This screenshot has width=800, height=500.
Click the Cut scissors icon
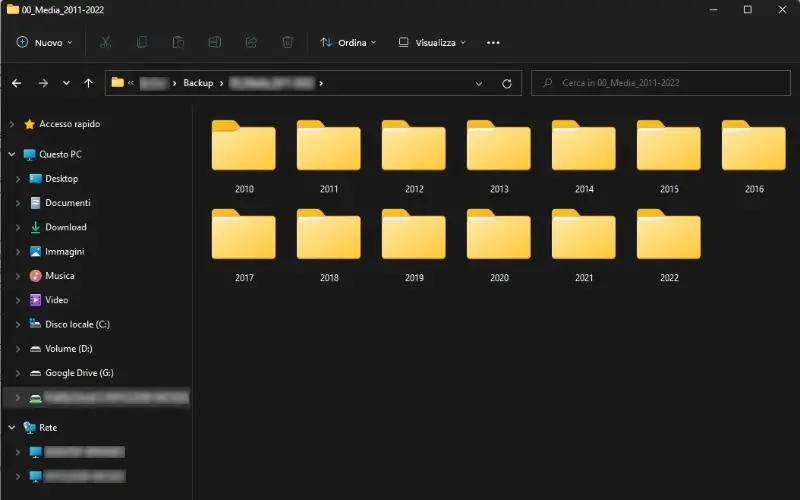click(105, 42)
